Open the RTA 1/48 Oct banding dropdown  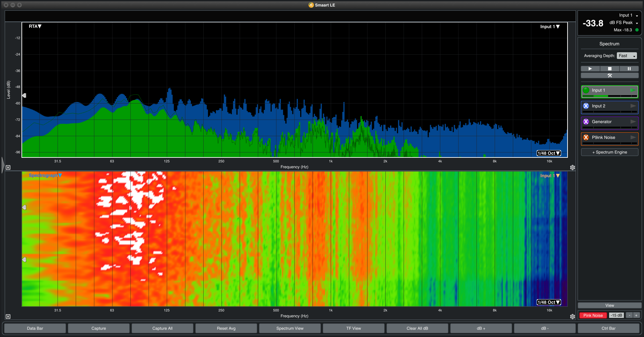tap(549, 153)
